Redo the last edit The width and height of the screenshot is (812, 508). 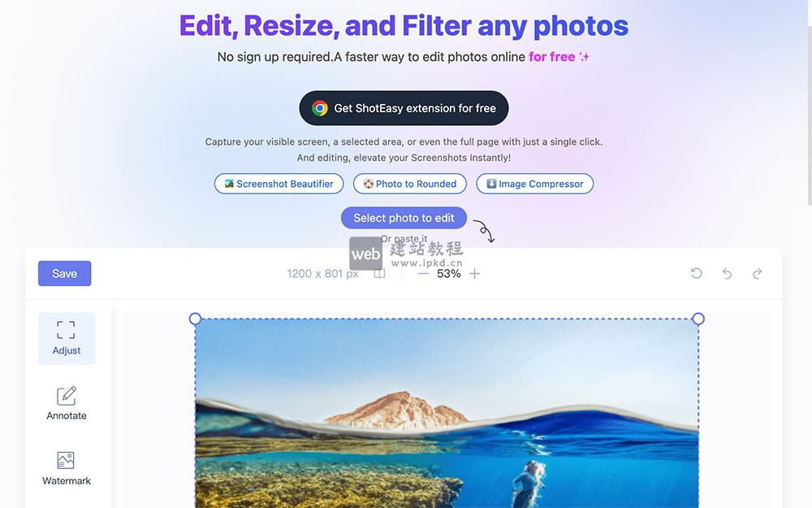coord(757,273)
